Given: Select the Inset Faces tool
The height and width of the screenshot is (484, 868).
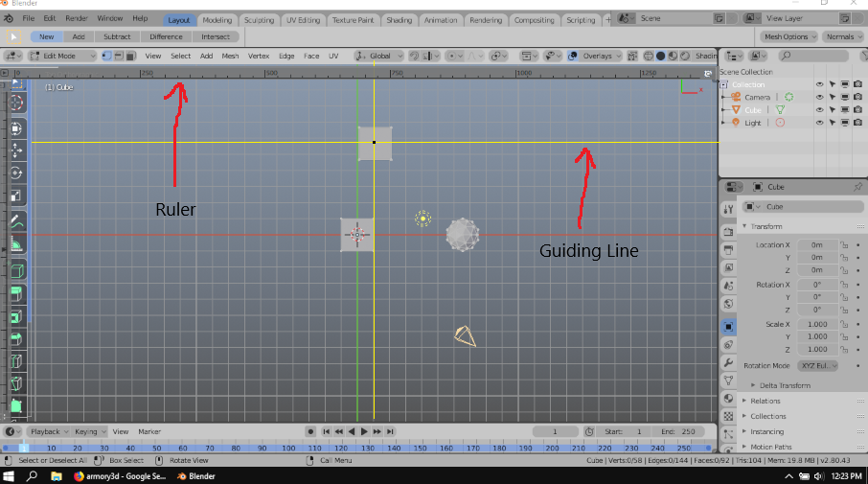Looking at the screenshot, I should tap(16, 317).
